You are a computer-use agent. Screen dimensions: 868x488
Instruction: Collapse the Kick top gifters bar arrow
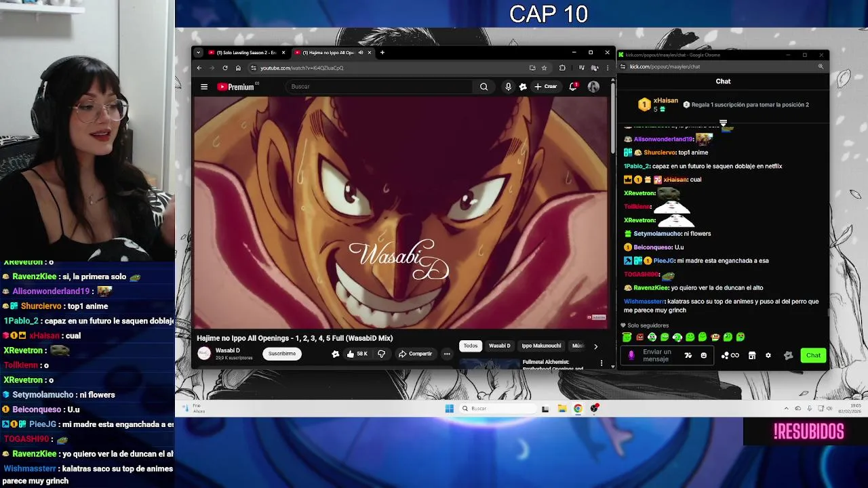pyautogui.click(x=723, y=123)
